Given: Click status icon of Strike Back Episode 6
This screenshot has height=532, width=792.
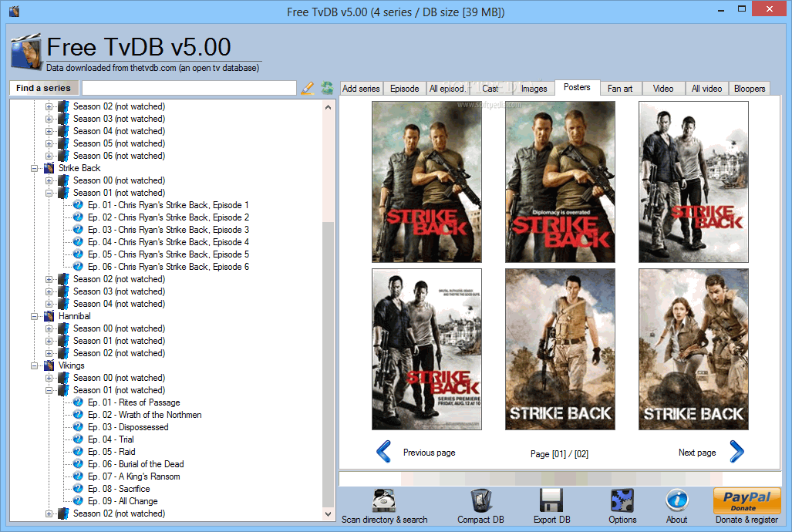Looking at the screenshot, I should (x=78, y=266).
